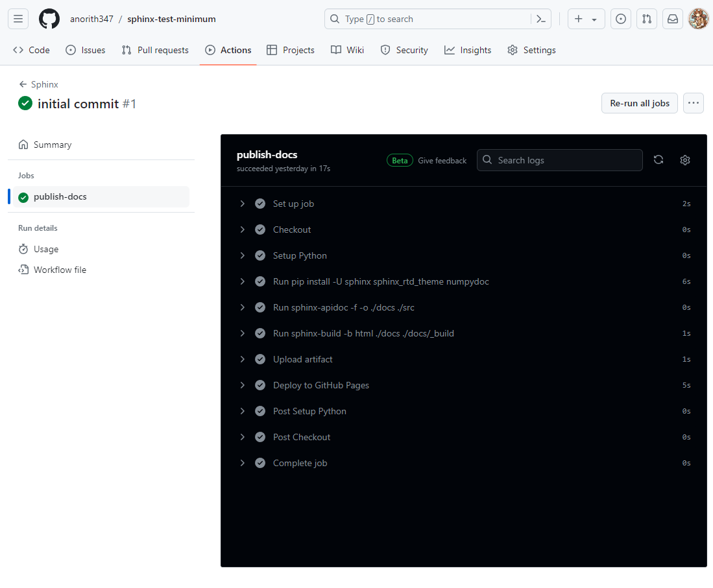Click the search logs magnifying glass icon
Image resolution: width=713 pixels, height=588 pixels.
pos(487,159)
